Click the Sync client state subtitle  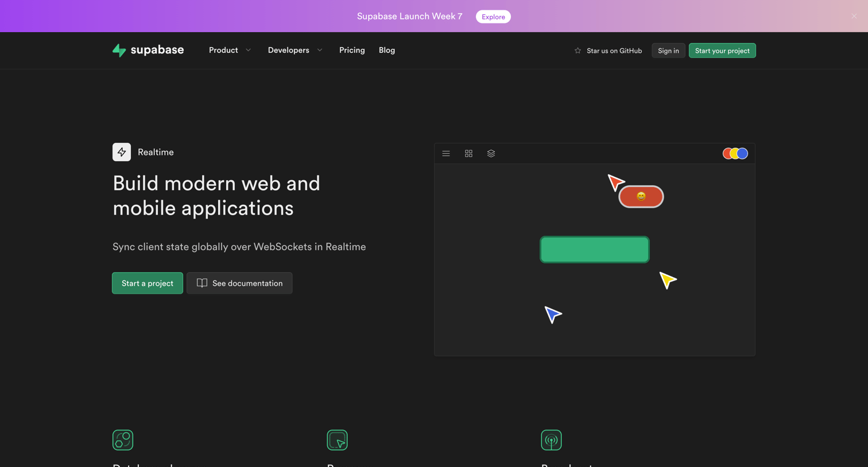tap(239, 247)
